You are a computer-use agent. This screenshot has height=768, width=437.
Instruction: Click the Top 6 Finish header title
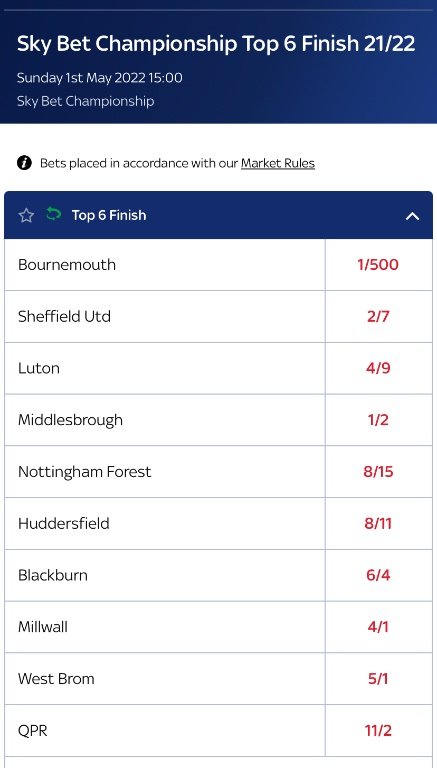tap(109, 216)
